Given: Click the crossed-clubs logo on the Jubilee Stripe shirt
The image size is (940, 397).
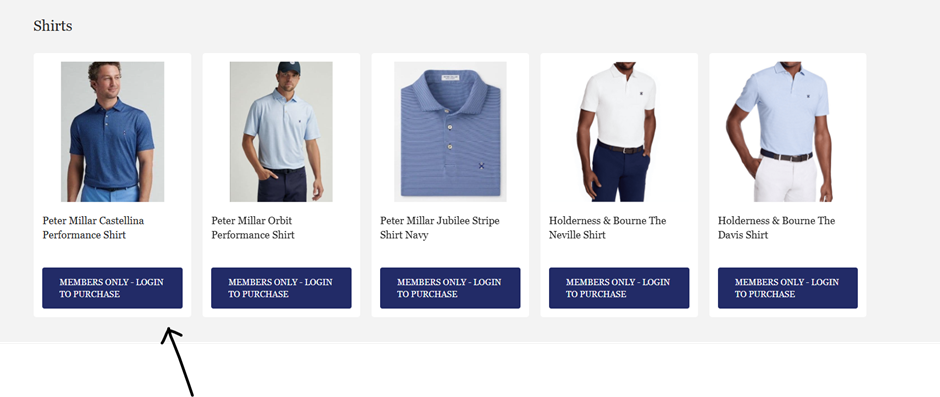Looking at the screenshot, I should click(x=481, y=166).
